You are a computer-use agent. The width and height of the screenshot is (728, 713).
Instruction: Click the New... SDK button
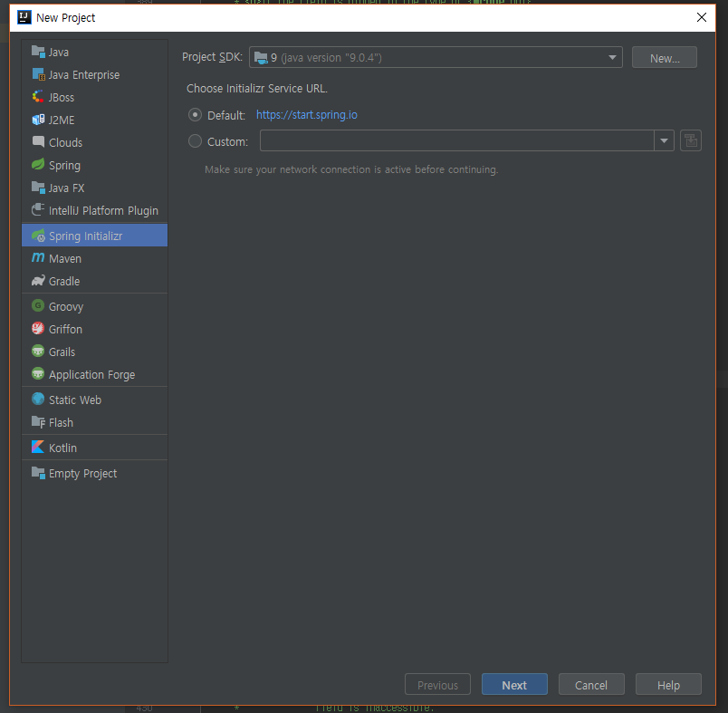665,58
